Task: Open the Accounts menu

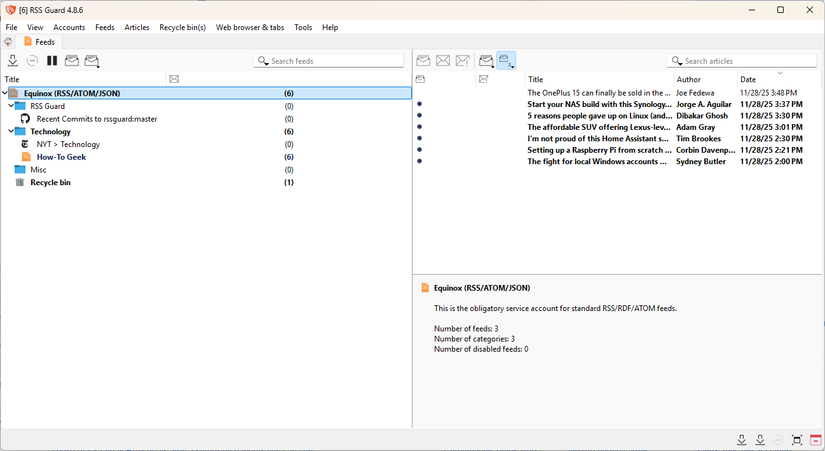Action: 69,27
